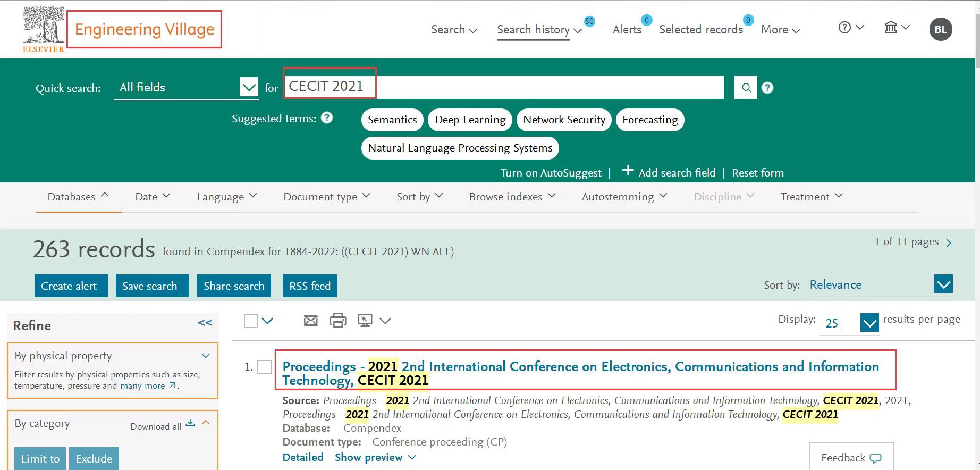The image size is (980, 470).
Task: Open the institution building icon menu
Action: click(x=896, y=28)
